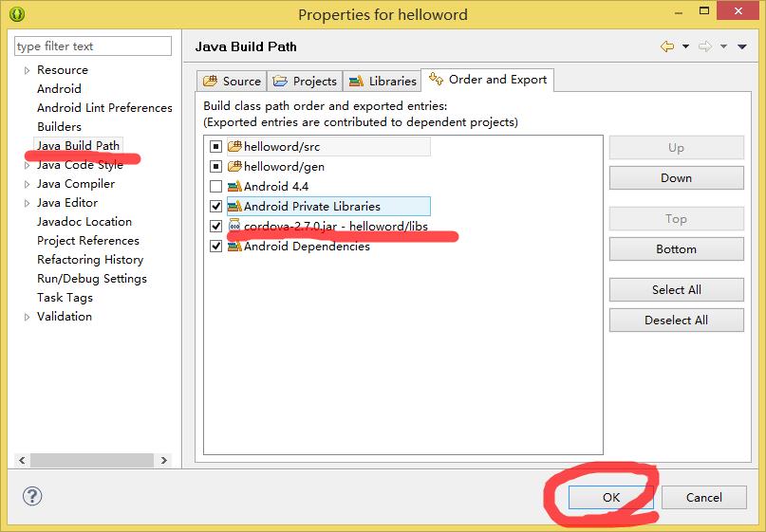
Task: Click the Android Dependencies library icon
Action: pyautogui.click(x=235, y=246)
